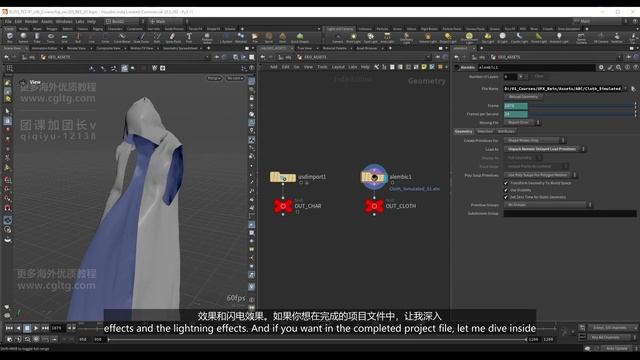Click the alembic1 node name field
The height and width of the screenshot is (360, 640).
(x=536, y=67)
